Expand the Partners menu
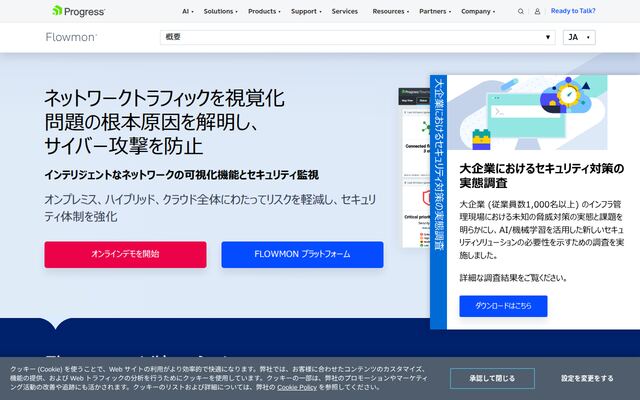The height and width of the screenshot is (400, 640). [x=435, y=11]
